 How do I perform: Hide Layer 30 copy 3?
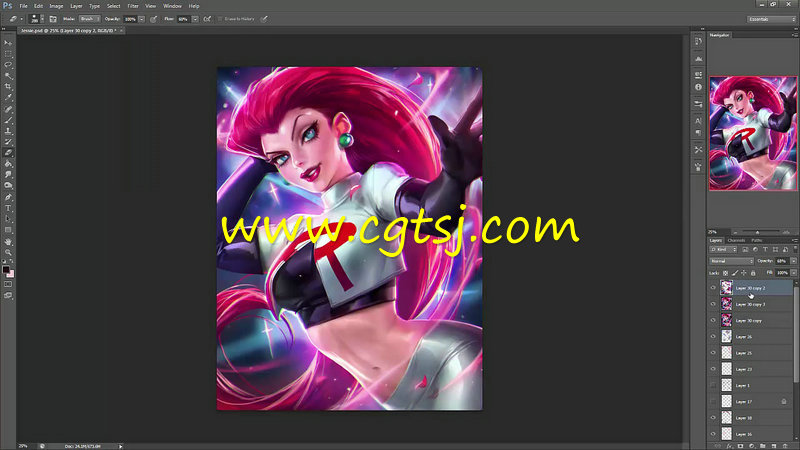tap(713, 304)
